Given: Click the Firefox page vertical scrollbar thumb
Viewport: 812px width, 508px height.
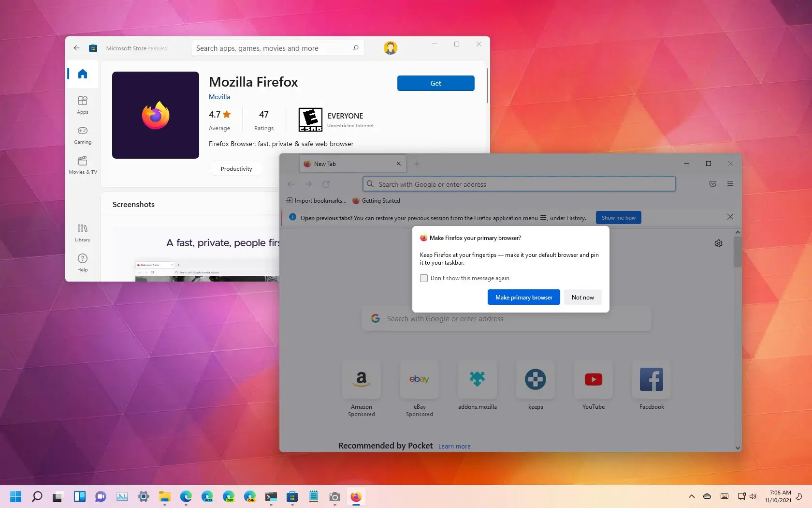Looking at the screenshot, I should coord(738,252).
